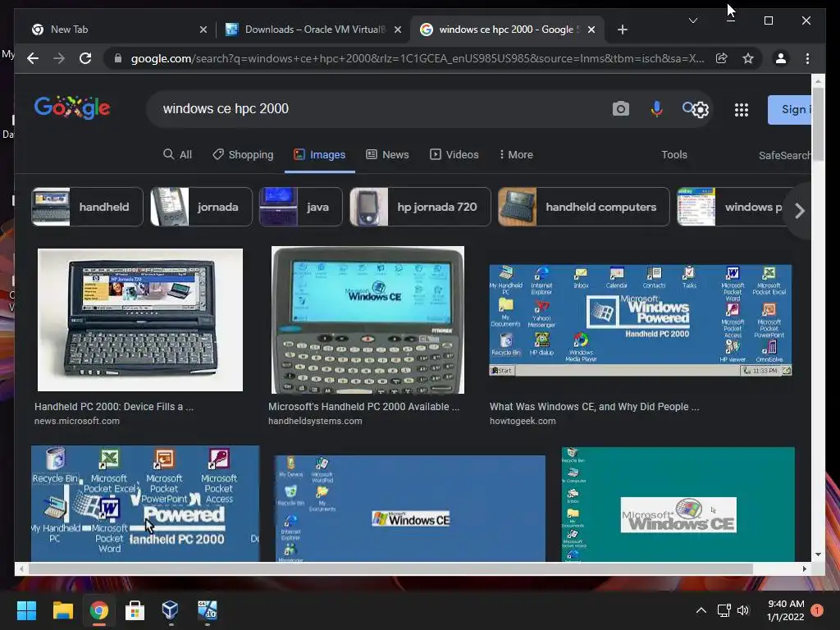Open File Explorer from the taskbar

pos(62,610)
